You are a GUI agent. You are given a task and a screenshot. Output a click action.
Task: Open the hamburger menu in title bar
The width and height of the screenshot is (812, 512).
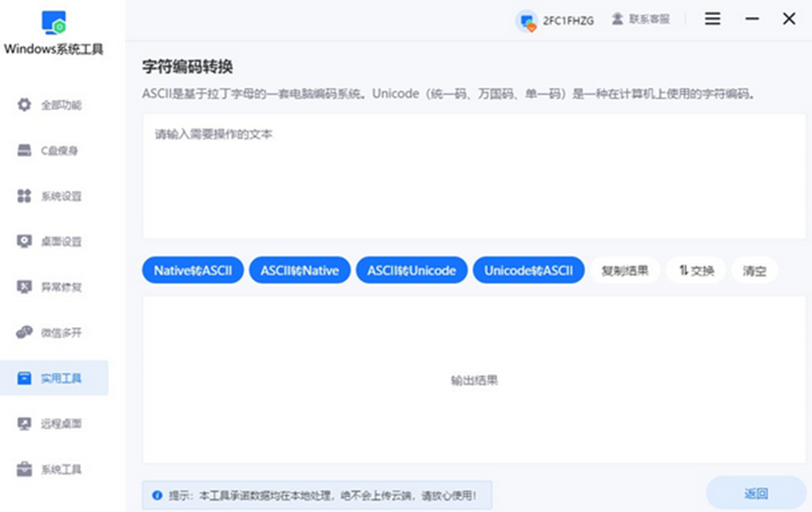tap(712, 19)
